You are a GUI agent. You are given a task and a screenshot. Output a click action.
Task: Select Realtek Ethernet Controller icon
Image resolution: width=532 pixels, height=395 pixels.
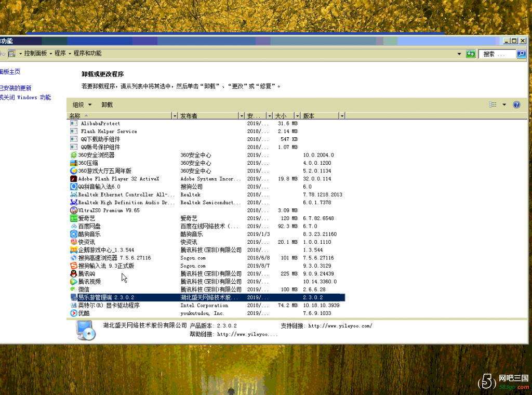74,194
